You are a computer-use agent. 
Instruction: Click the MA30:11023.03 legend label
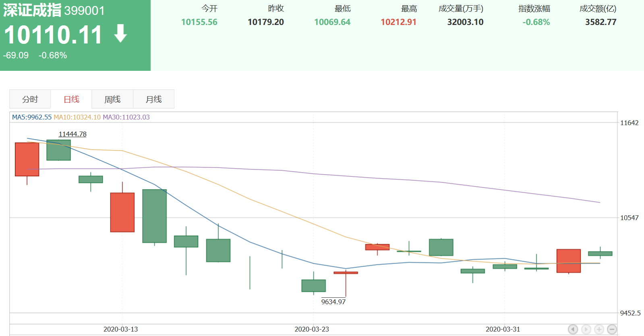(x=126, y=117)
